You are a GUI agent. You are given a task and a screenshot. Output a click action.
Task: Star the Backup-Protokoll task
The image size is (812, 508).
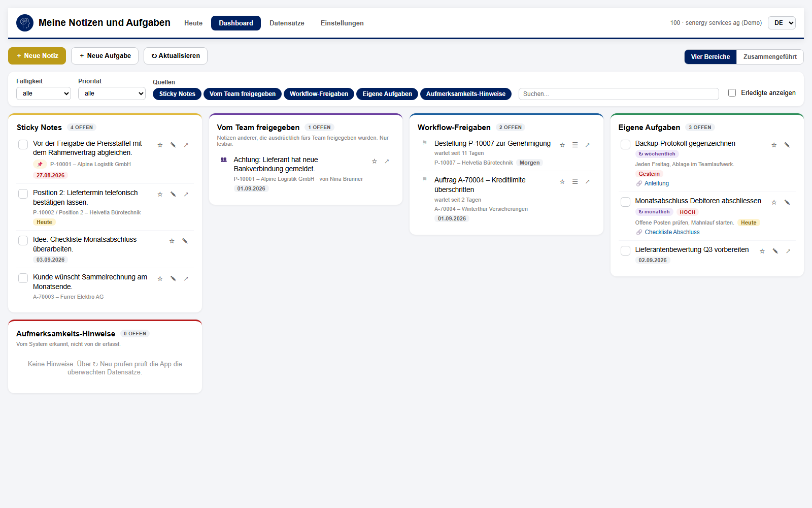point(774,145)
